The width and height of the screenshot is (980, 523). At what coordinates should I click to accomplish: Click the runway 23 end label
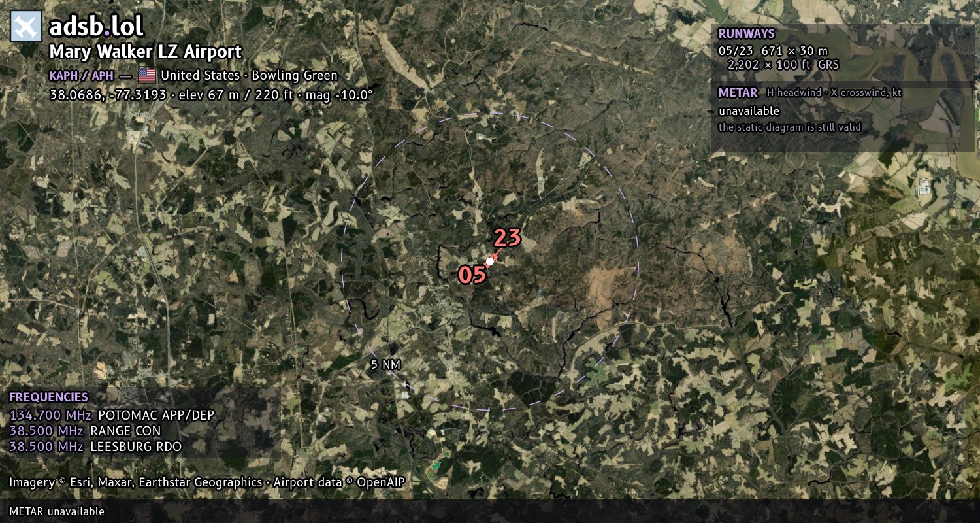(507, 238)
